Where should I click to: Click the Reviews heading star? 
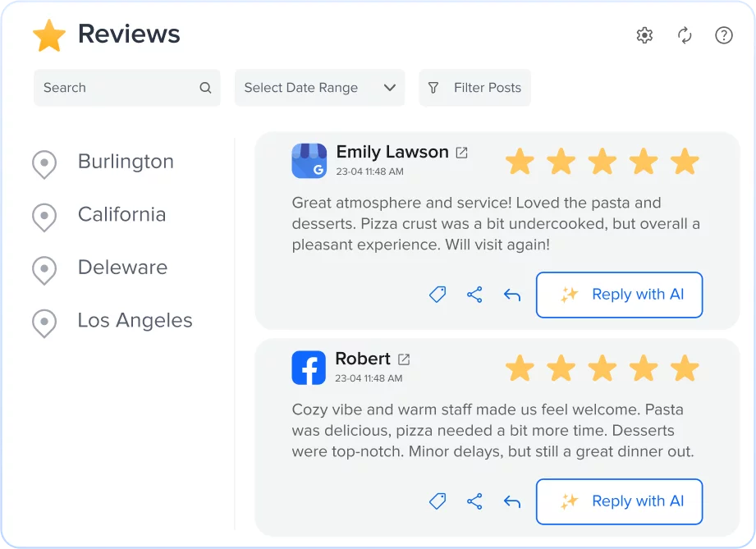(49, 34)
